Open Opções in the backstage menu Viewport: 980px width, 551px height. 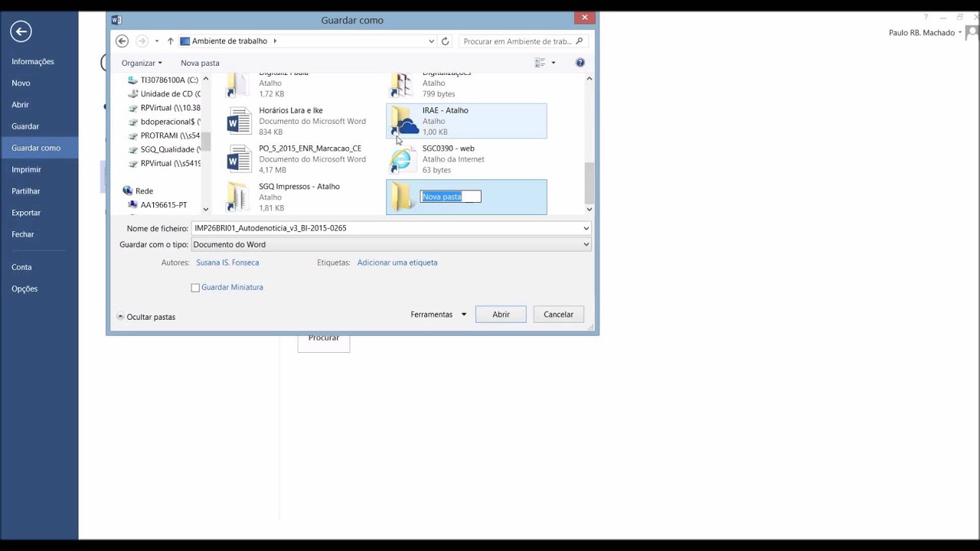24,289
